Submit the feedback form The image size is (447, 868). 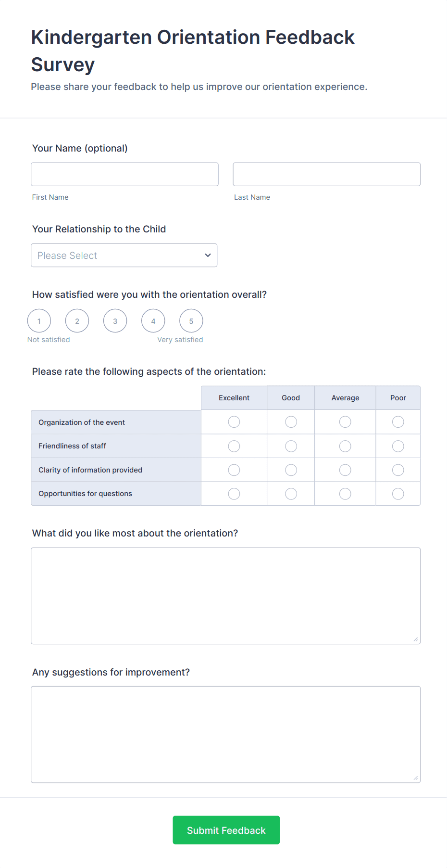tap(226, 830)
